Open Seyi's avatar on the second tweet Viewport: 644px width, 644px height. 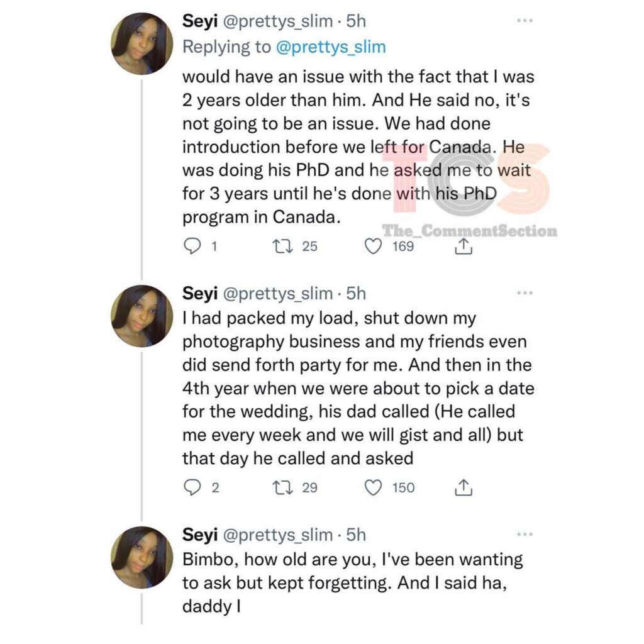(x=142, y=316)
